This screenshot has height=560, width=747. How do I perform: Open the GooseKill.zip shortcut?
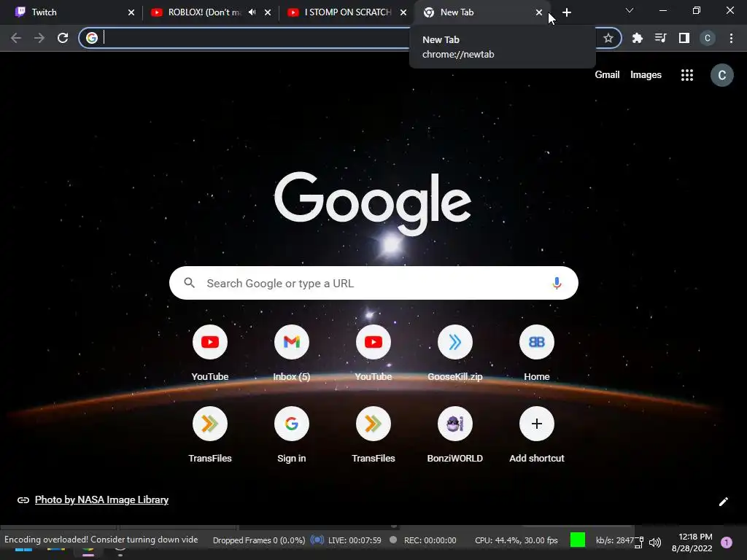coord(455,353)
